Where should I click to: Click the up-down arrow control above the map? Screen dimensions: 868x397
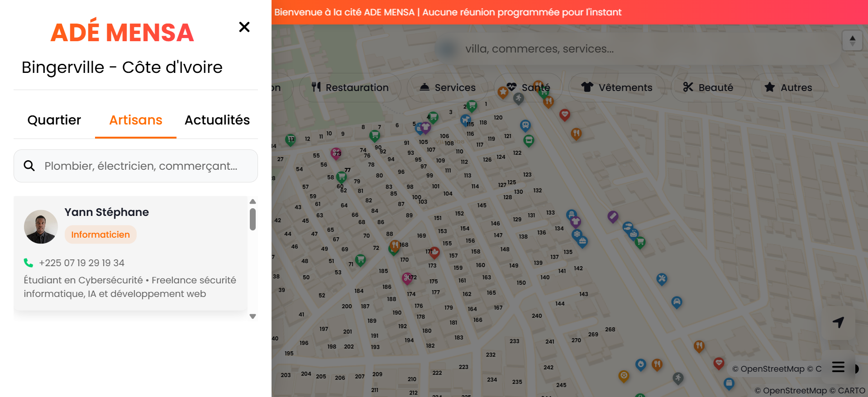[x=852, y=41]
